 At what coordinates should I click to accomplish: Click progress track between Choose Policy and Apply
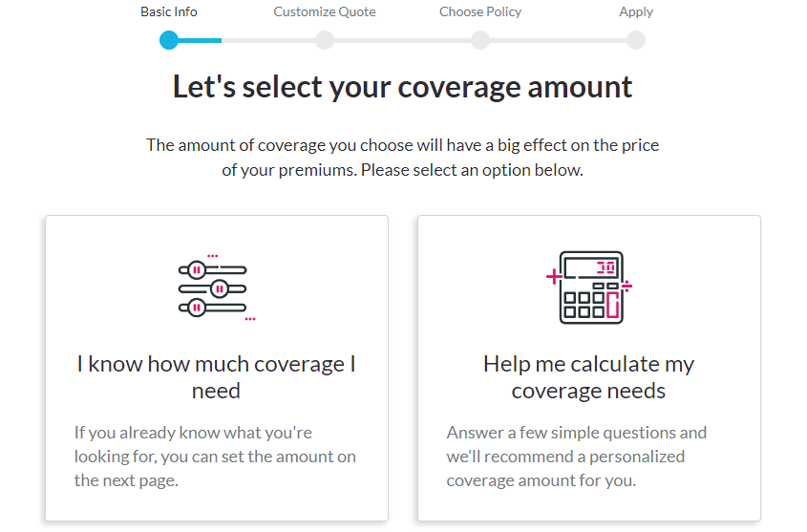(559, 40)
